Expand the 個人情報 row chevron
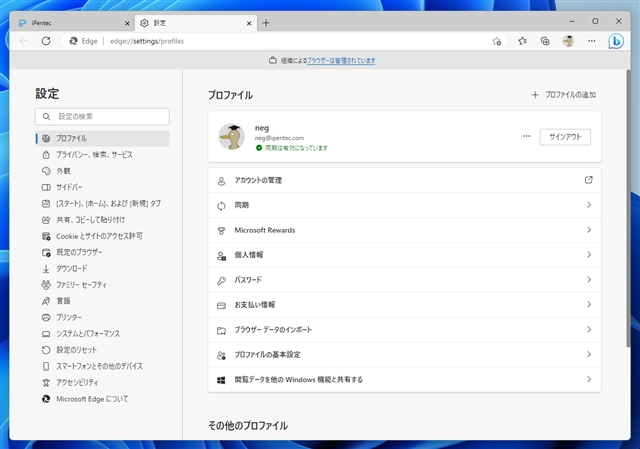Image resolution: width=640 pixels, height=449 pixels. pos(589,255)
